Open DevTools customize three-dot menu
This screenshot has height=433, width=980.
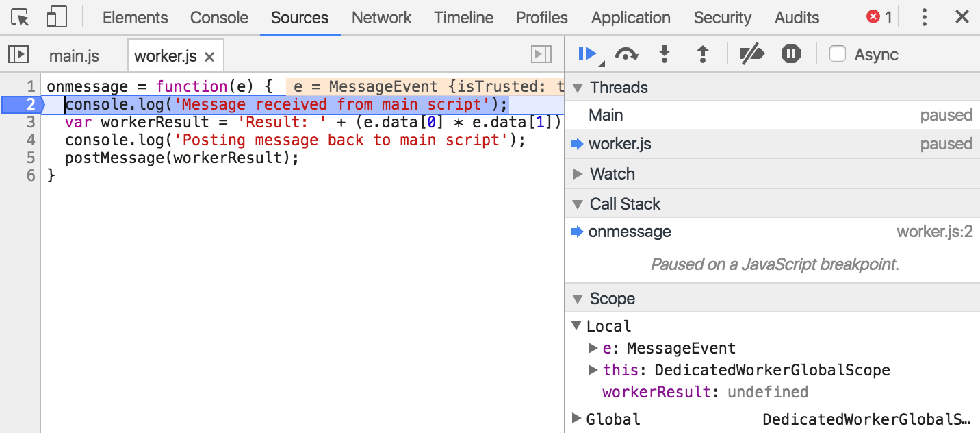(925, 18)
